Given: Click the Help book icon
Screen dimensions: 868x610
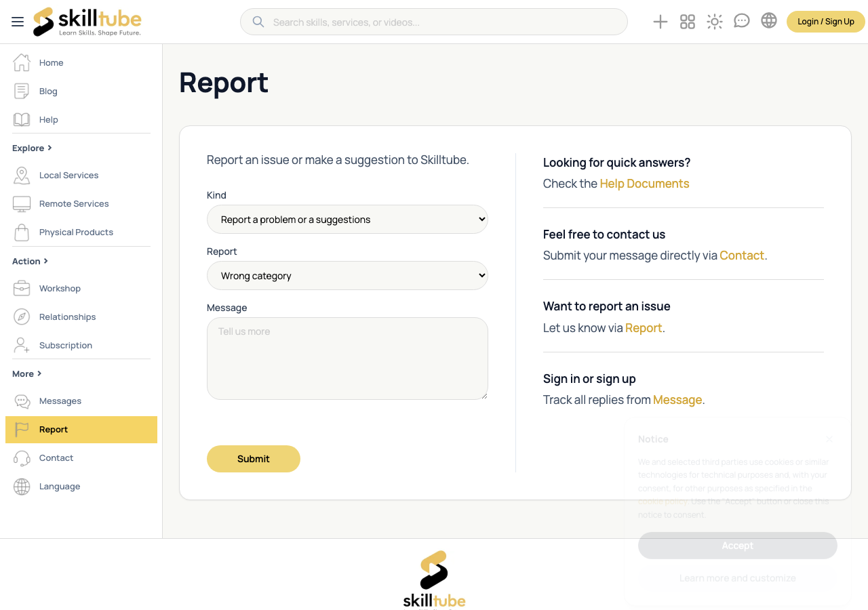Looking at the screenshot, I should tap(22, 119).
